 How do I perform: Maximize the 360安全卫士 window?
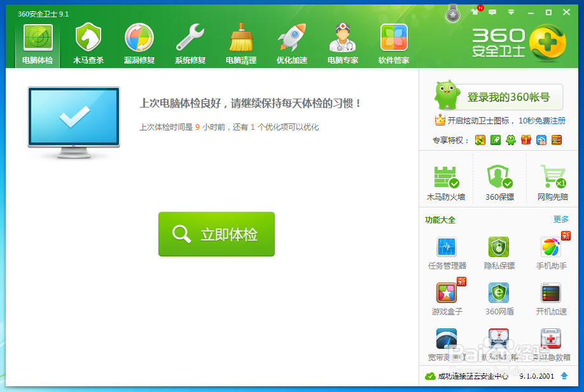(x=548, y=13)
